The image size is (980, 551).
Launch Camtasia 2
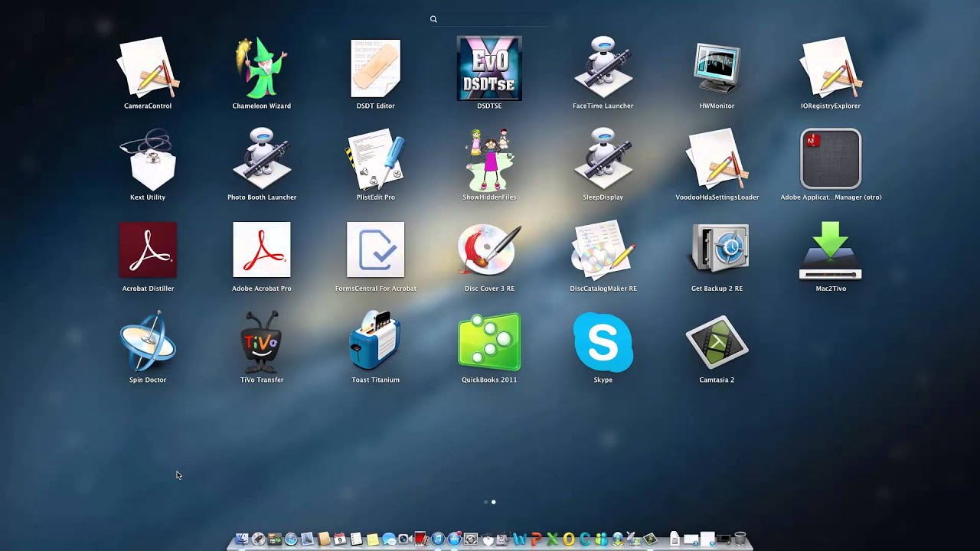[717, 341]
